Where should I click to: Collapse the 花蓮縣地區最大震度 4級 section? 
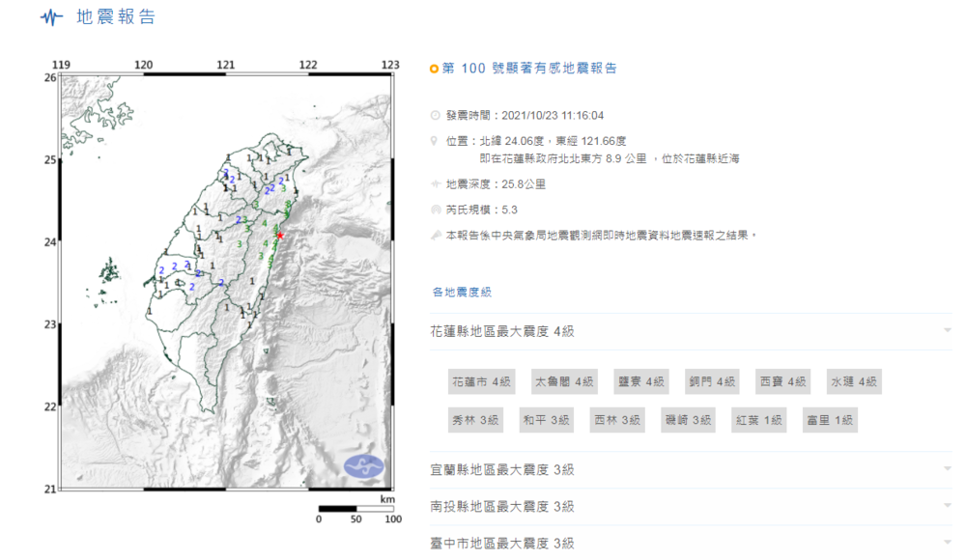[949, 331]
